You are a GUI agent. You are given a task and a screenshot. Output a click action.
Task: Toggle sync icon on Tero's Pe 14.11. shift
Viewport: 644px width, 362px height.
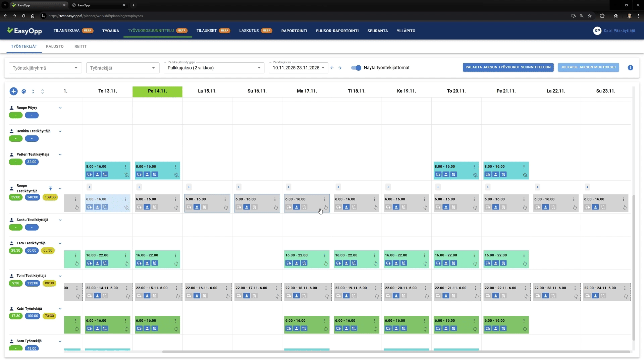(x=176, y=264)
